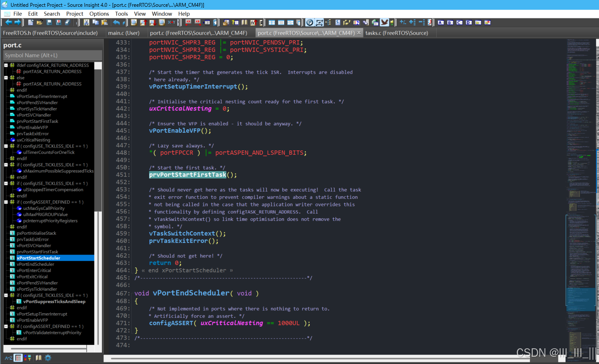
Task: Click the tile windows icon in toolbar
Action: coord(272,22)
